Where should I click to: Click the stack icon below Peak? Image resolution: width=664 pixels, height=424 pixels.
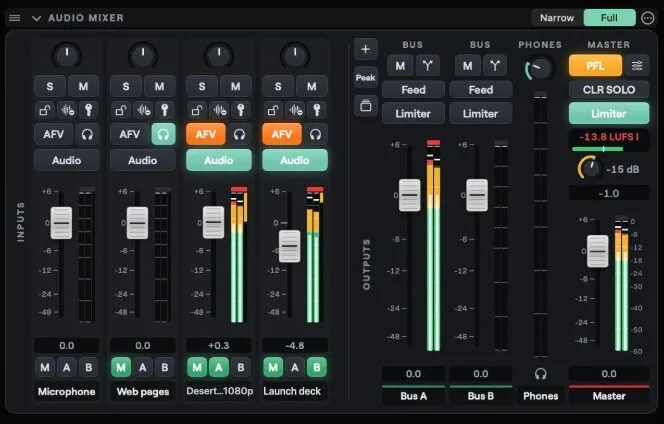[365, 105]
